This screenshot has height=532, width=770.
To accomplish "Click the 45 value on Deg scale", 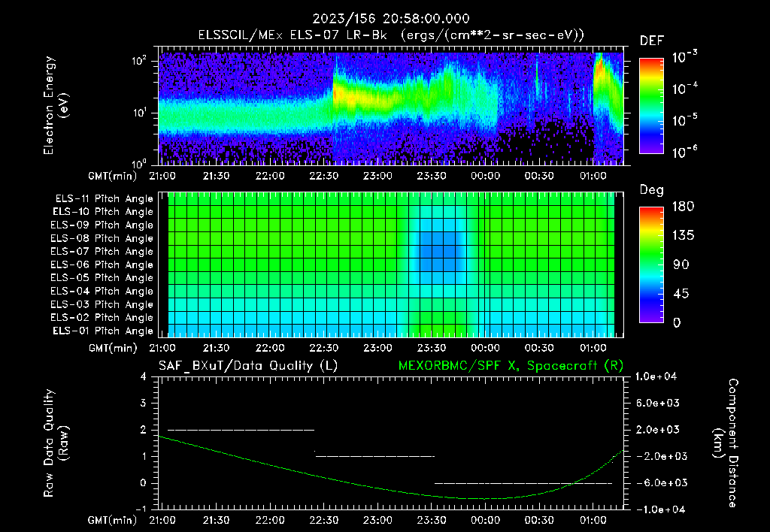I will coord(681,294).
